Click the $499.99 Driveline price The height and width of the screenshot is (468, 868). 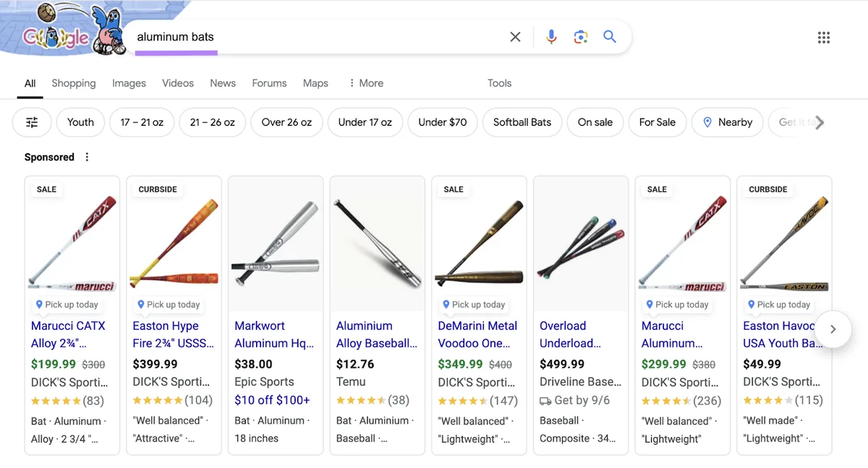pos(562,364)
